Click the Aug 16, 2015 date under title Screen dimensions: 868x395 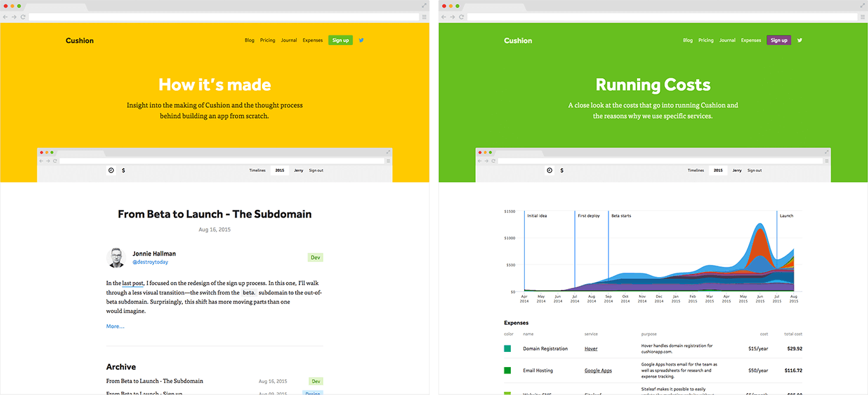(214, 230)
